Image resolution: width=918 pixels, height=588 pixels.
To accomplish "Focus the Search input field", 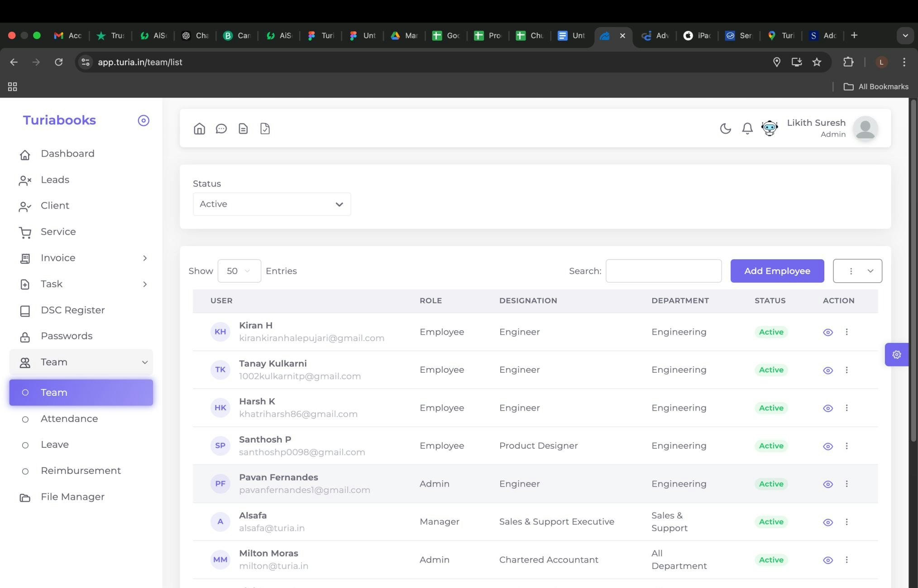I will tap(664, 271).
